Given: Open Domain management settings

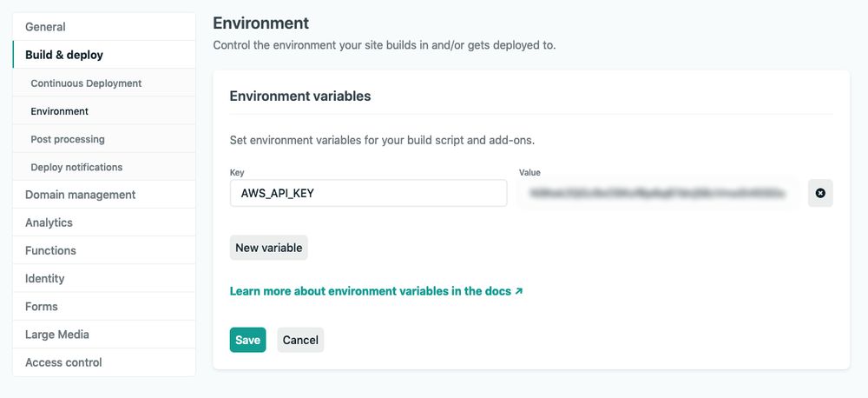Looking at the screenshot, I should [x=80, y=195].
